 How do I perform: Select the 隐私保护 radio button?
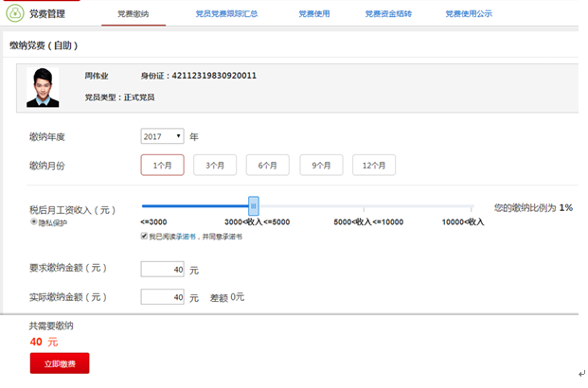tap(33, 221)
